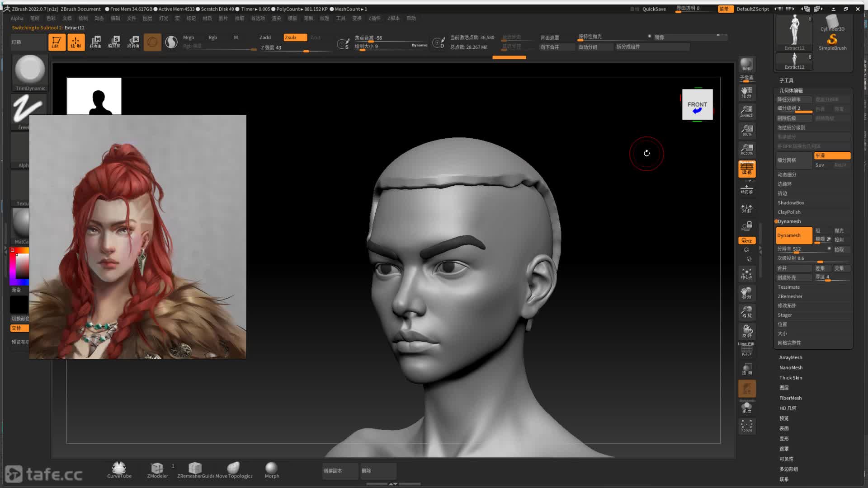Image resolution: width=868 pixels, height=488 pixels.
Task: Click the sculptris pro sphere icon
Action: pos(171,42)
